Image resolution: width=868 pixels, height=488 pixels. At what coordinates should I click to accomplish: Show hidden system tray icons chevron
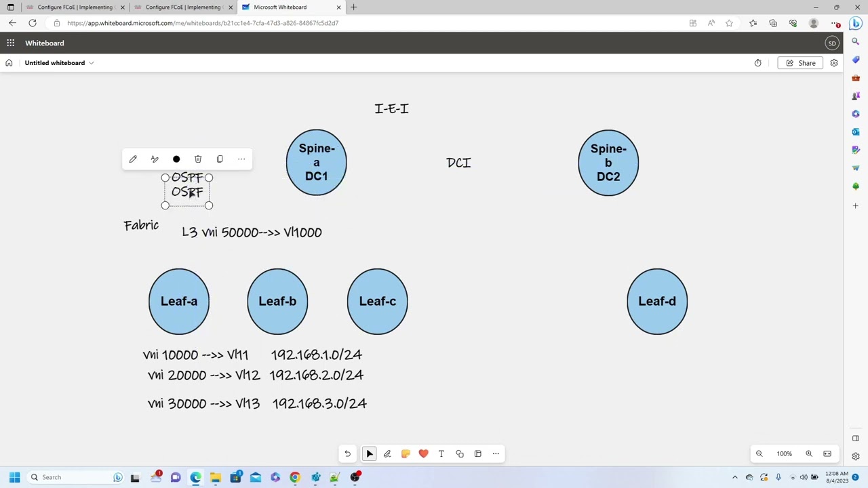(735, 477)
